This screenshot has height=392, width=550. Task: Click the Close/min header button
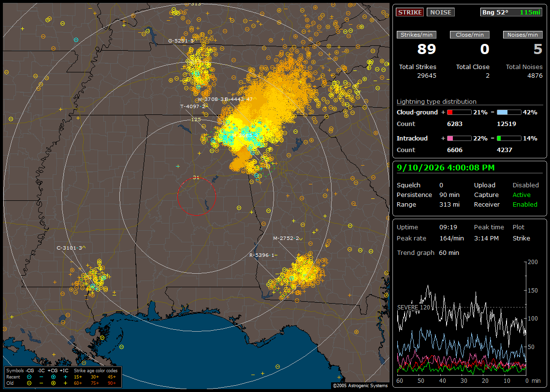tap(470, 35)
